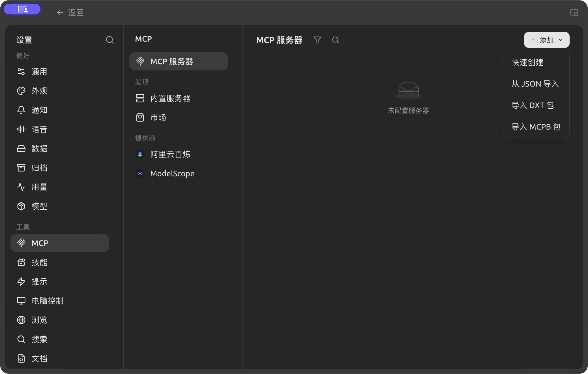Open 提示 prompt settings
The image size is (588, 374).
[x=60, y=281]
